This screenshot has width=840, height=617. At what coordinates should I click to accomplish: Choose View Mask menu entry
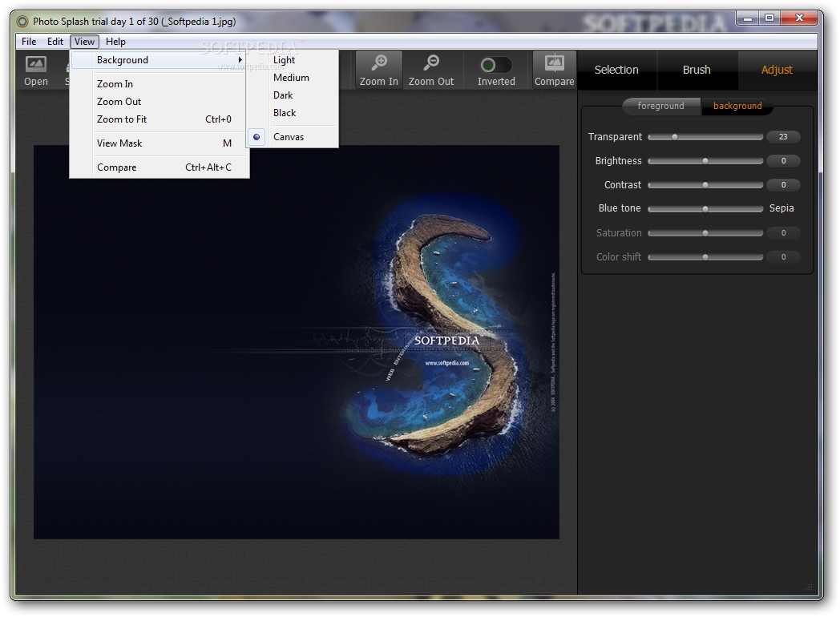point(160,143)
